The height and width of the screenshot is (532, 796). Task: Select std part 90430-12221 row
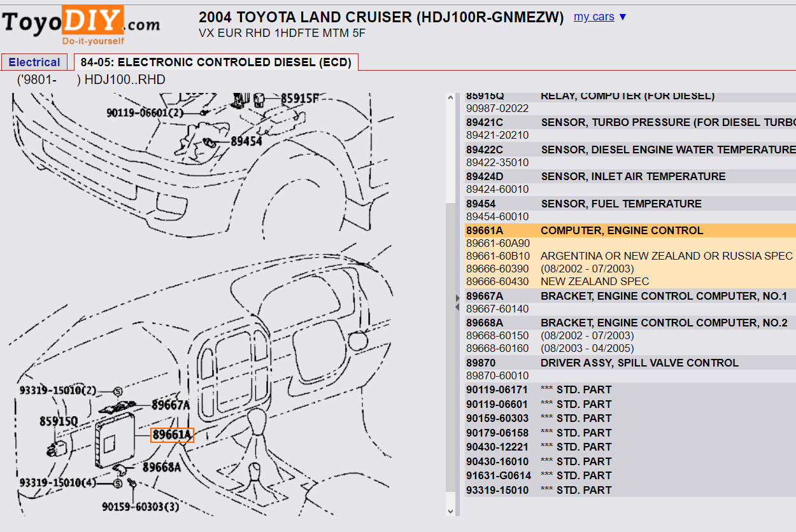630,447
